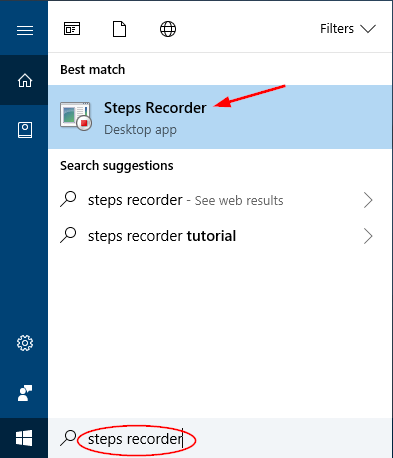The width and height of the screenshot is (393, 458).
Task: Filter results by Web globe icon
Action: click(x=168, y=29)
